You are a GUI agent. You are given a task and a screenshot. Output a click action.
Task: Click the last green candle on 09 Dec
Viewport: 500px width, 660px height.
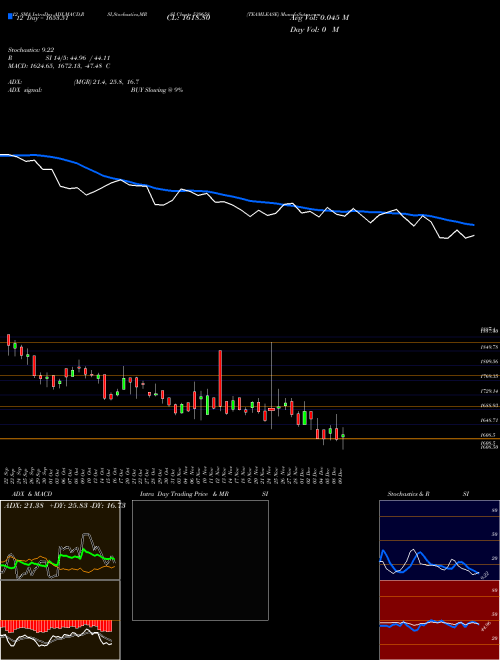(x=343, y=436)
